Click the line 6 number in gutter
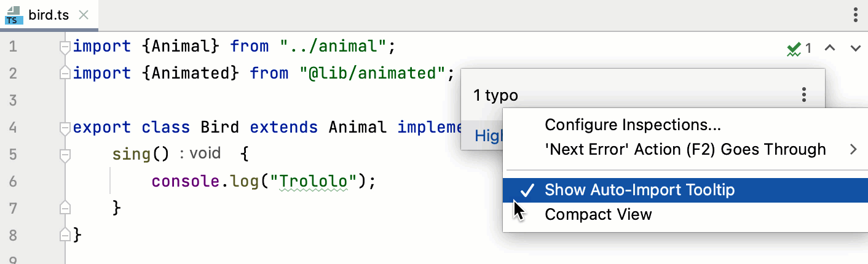868x264 pixels. pos(13,181)
